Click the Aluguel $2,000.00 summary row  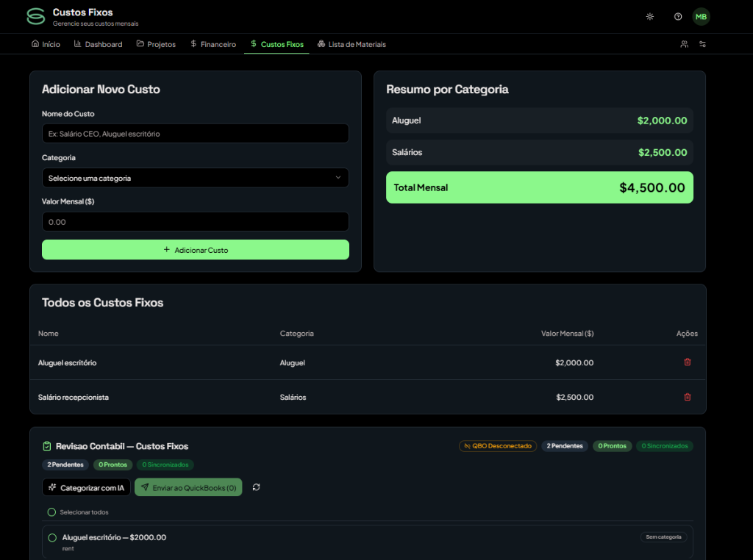(540, 121)
